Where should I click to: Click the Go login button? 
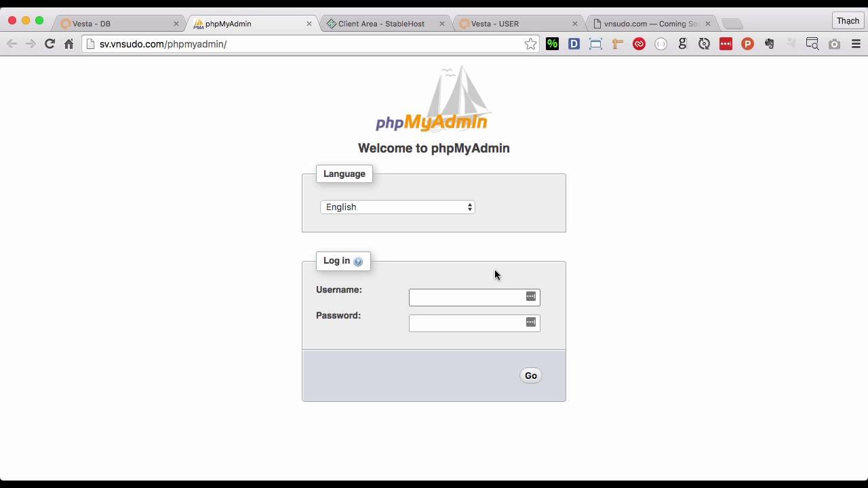(x=531, y=375)
